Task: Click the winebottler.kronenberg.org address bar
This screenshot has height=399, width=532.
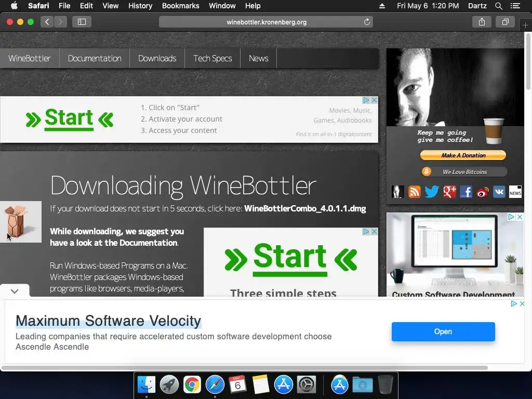Action: coord(266,22)
